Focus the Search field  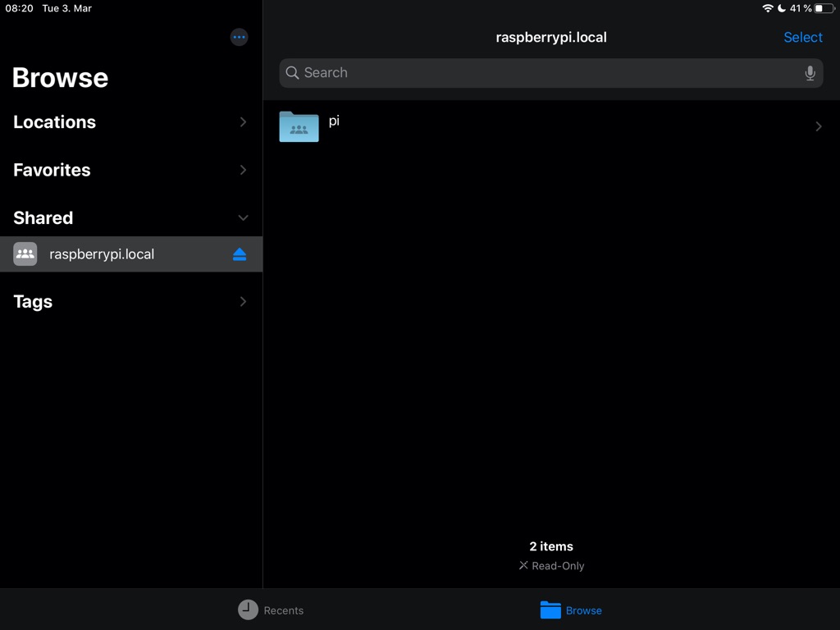point(550,73)
